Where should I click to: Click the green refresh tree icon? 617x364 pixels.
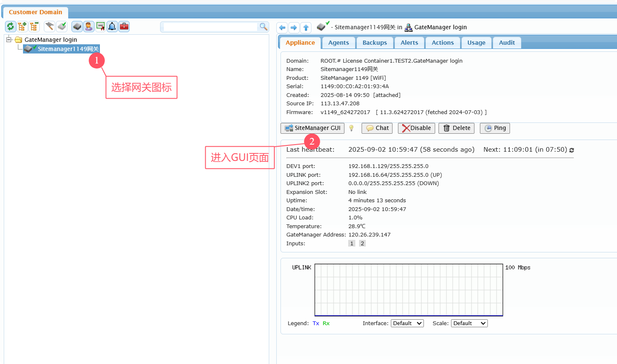tap(10, 27)
